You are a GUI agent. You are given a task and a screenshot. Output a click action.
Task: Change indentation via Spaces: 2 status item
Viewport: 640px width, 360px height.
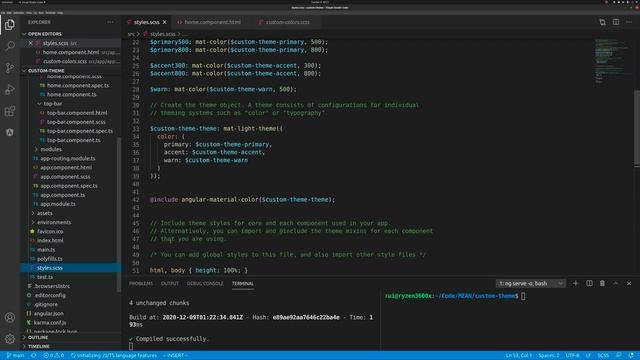[x=549, y=356]
